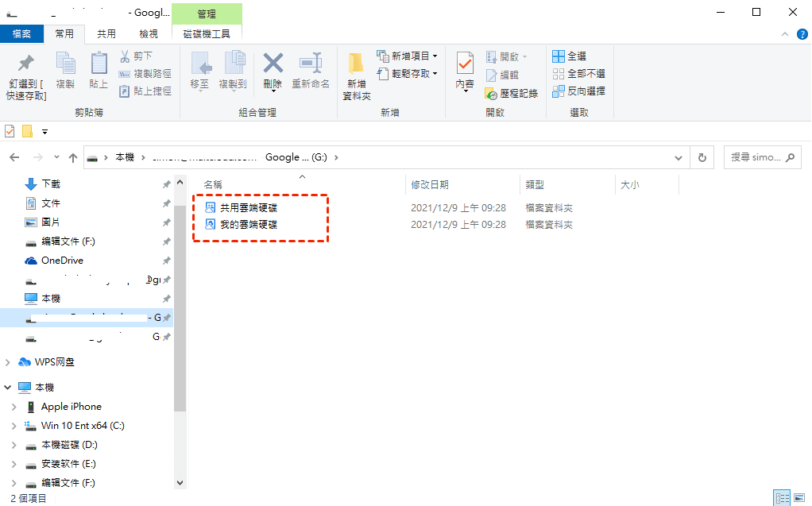Open Downloads (下載) in quick access
This screenshot has height=506, width=812.
point(51,183)
